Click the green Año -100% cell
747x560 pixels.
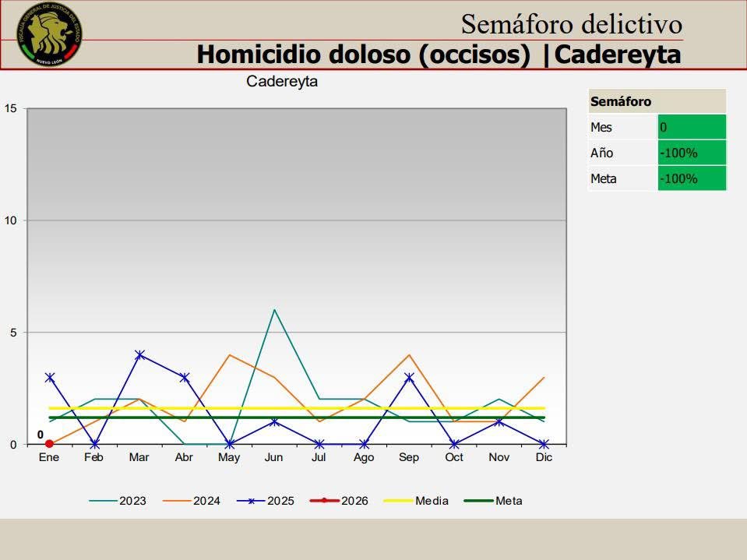[x=691, y=153]
